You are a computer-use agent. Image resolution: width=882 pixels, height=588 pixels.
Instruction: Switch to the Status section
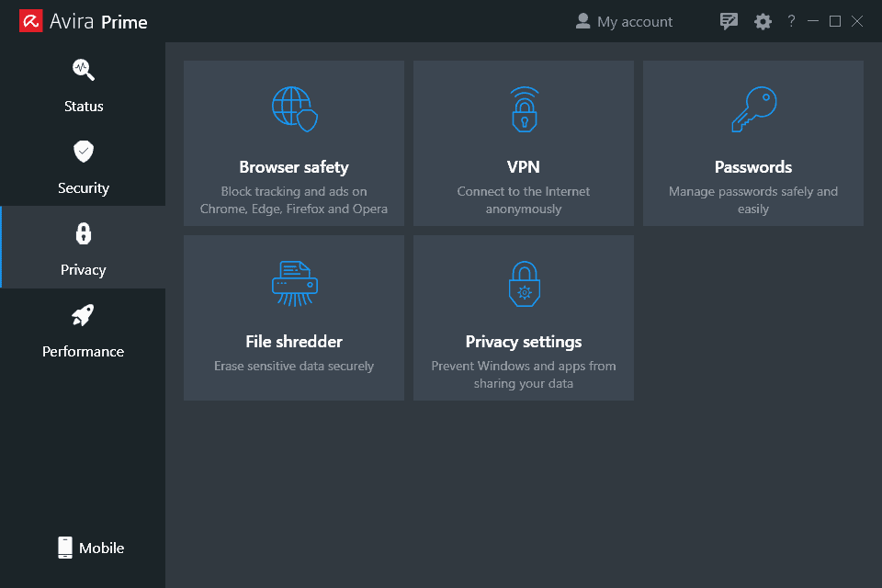(84, 84)
